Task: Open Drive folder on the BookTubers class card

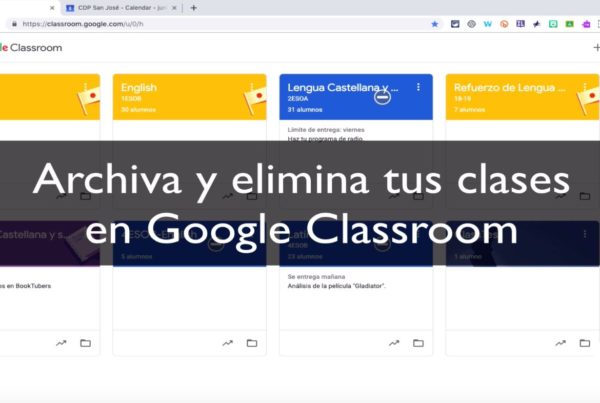Action: [85, 343]
